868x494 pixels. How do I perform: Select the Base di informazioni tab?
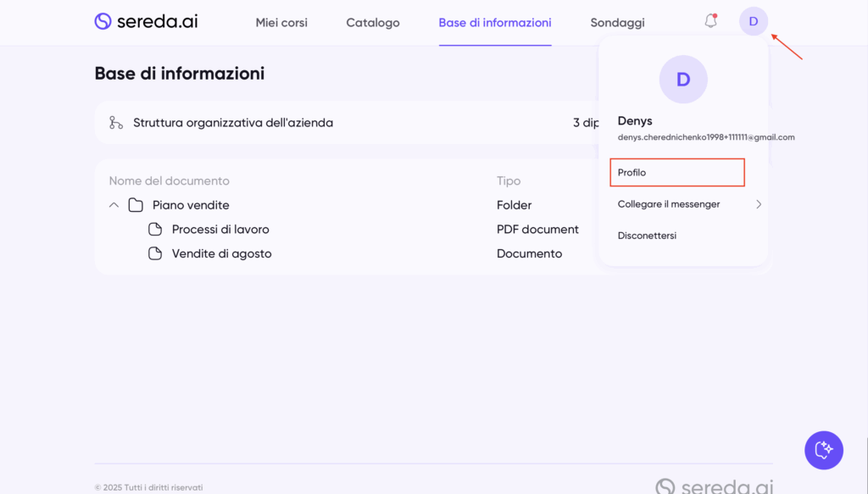(x=495, y=23)
